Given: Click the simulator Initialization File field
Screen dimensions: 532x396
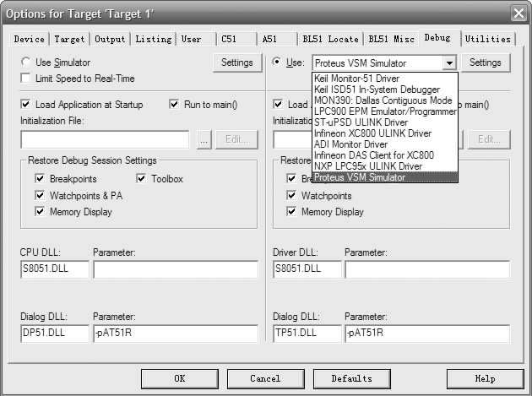Looking at the screenshot, I should (x=105, y=139).
